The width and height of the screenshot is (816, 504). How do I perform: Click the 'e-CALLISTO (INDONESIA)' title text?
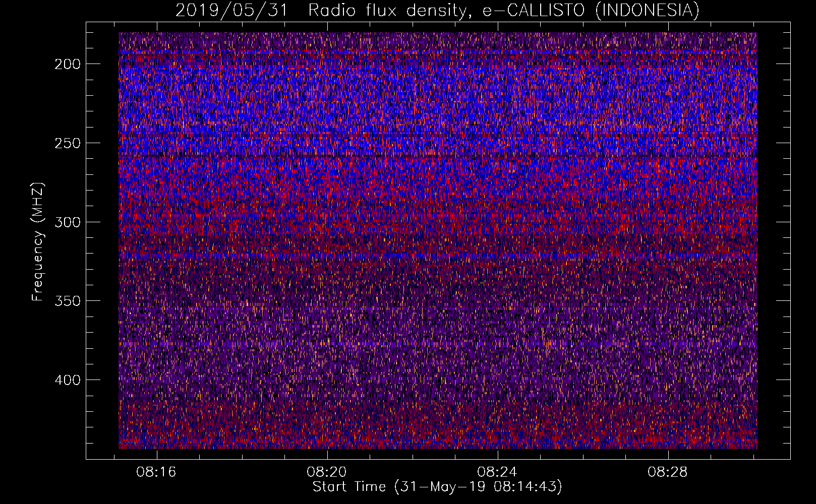[591, 11]
